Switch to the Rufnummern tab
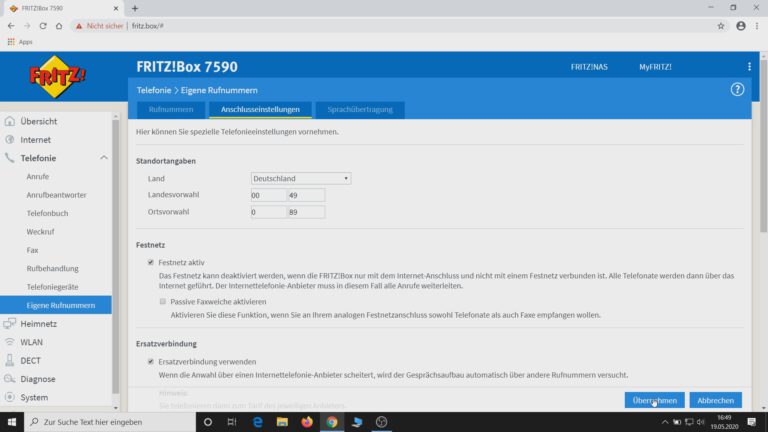The width and height of the screenshot is (768, 432). coord(171,109)
